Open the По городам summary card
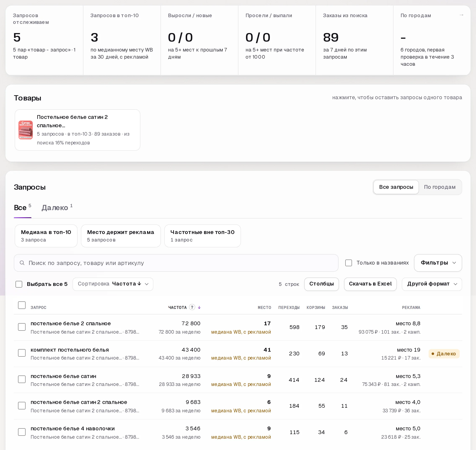 [432, 40]
